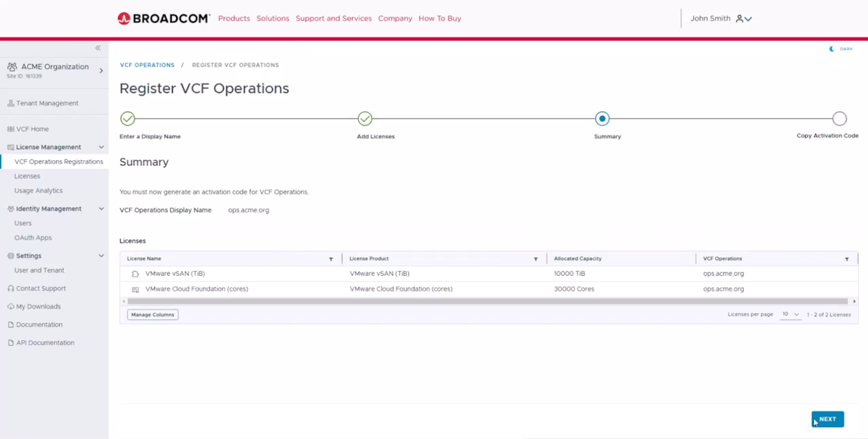868x439 pixels.
Task: Click the NEXT button
Action: click(x=828, y=419)
